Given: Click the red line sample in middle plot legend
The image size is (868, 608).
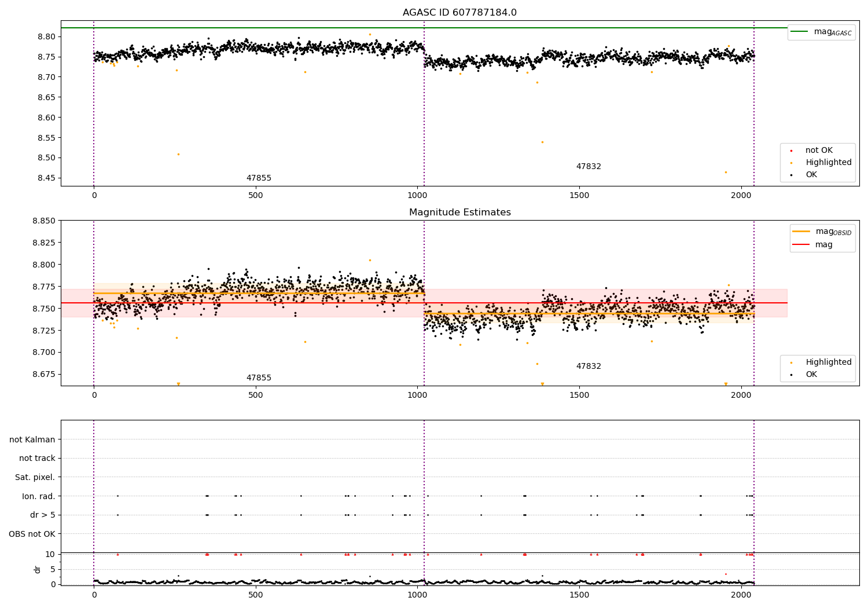Looking at the screenshot, I should 801,245.
